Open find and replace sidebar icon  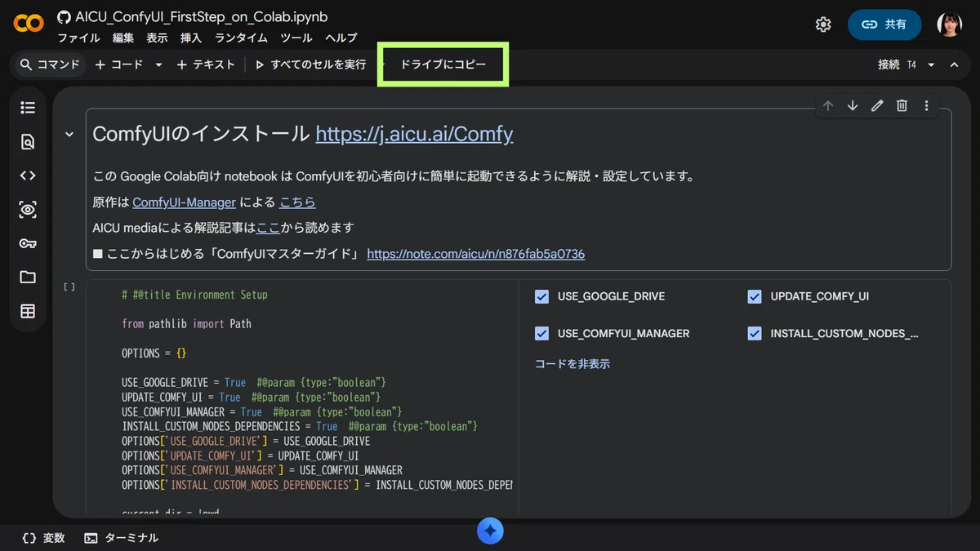click(x=28, y=142)
